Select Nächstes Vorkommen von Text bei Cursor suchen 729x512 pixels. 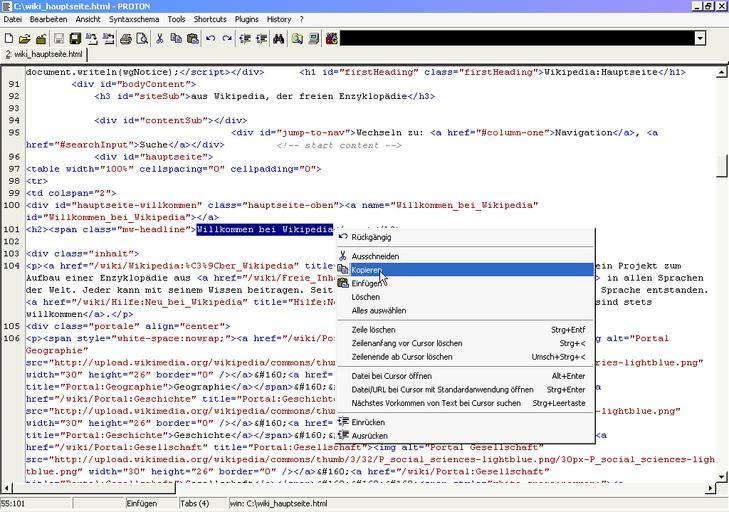466,403
